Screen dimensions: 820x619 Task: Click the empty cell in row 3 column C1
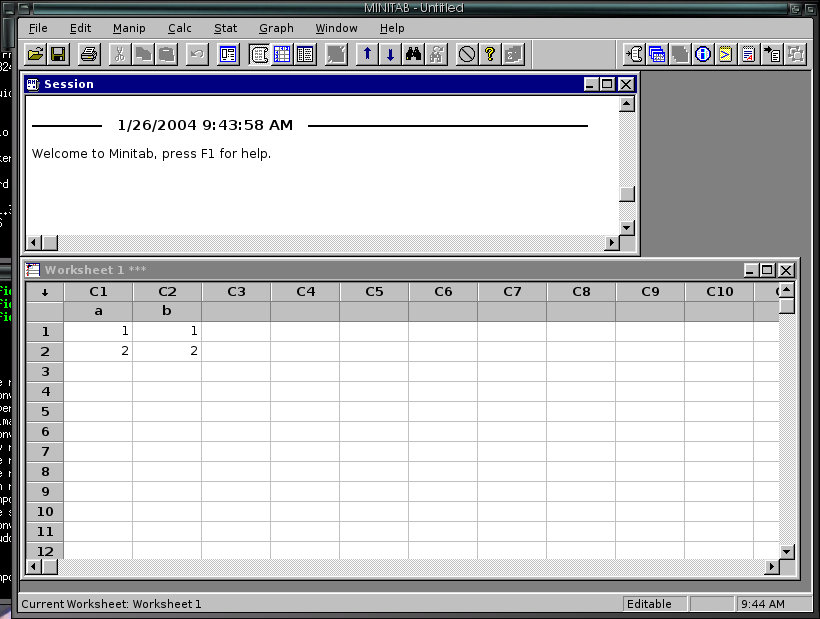[98, 371]
